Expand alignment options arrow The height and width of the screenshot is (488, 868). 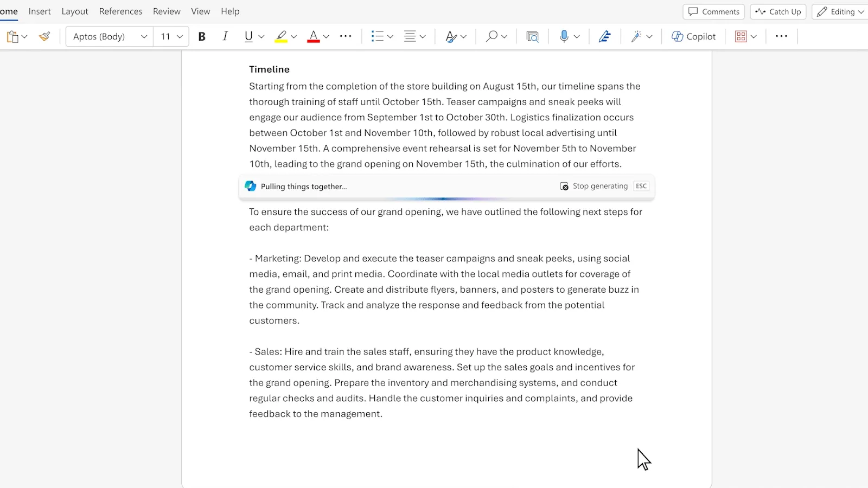tap(423, 36)
